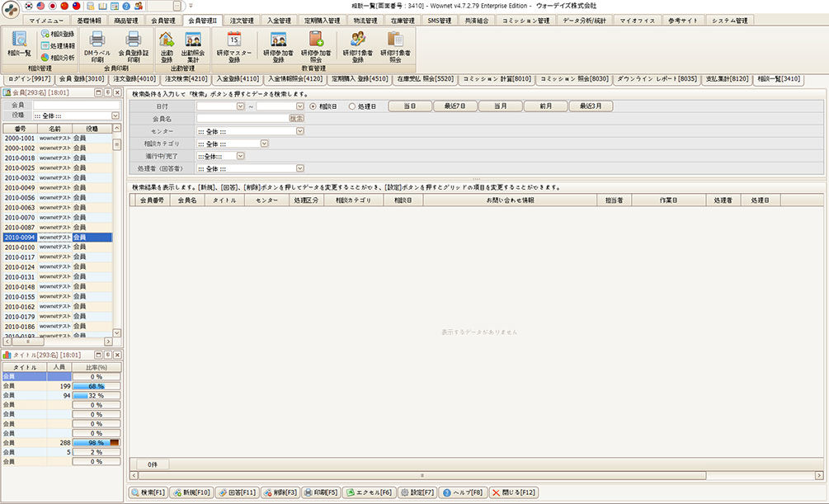This screenshot has height=504, width=829.
Task: Open 処理情報 in the ribbon
Action: tap(59, 45)
